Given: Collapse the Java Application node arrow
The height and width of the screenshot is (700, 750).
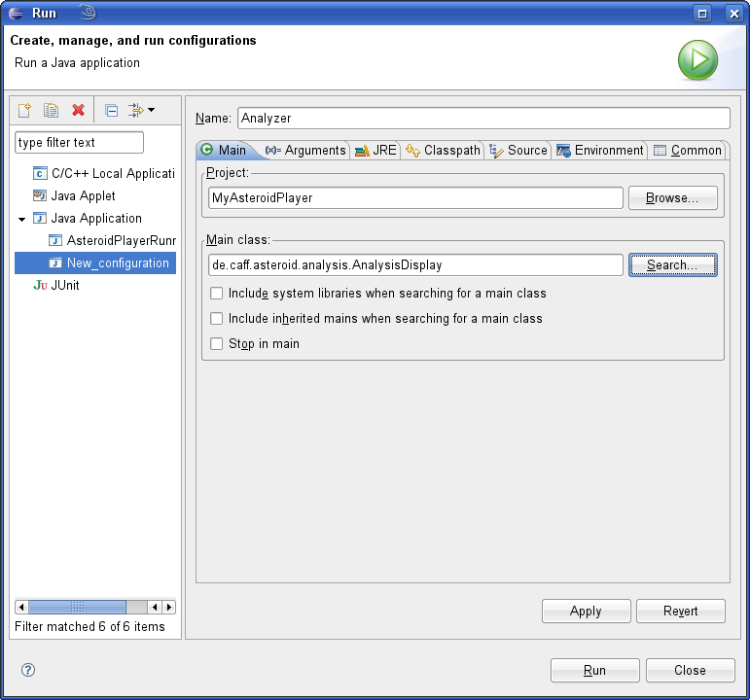Looking at the screenshot, I should [21, 219].
